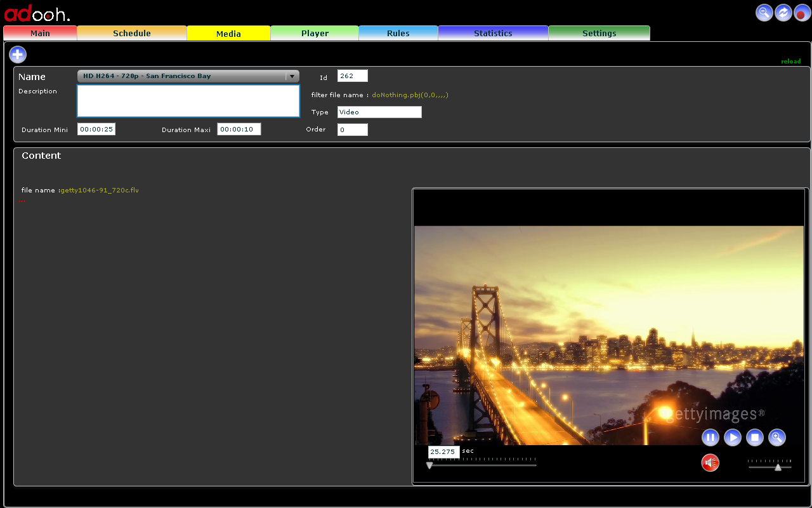The height and width of the screenshot is (508, 812).
Task: Click the video seek slider handle
Action: coord(429,465)
